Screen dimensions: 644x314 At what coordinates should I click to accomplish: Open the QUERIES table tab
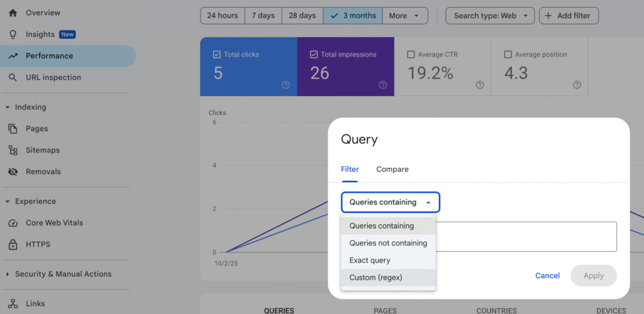tap(279, 311)
